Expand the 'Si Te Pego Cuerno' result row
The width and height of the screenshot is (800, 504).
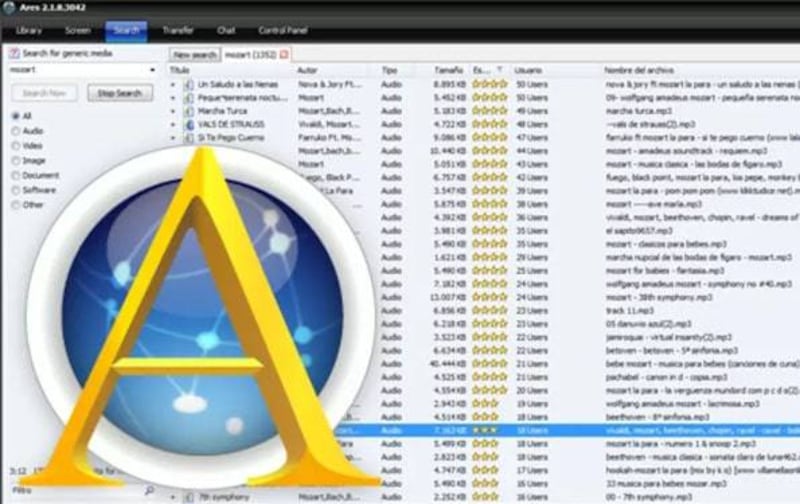(173, 138)
